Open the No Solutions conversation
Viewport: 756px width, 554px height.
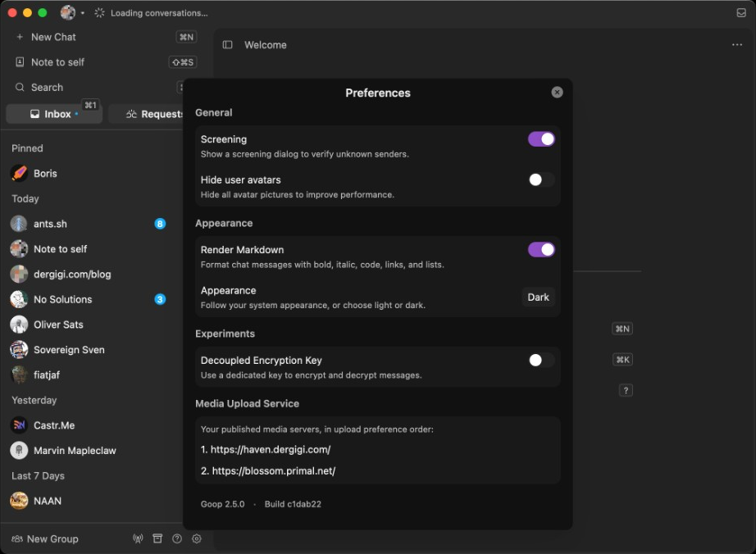tap(92, 299)
